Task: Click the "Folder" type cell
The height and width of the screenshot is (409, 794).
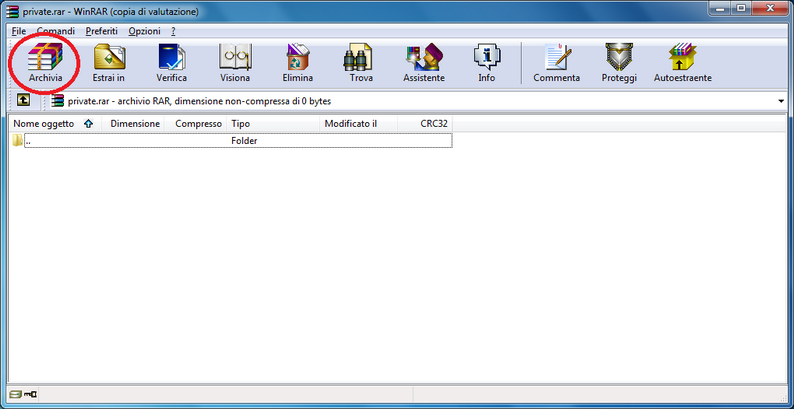Action: pyautogui.click(x=244, y=141)
